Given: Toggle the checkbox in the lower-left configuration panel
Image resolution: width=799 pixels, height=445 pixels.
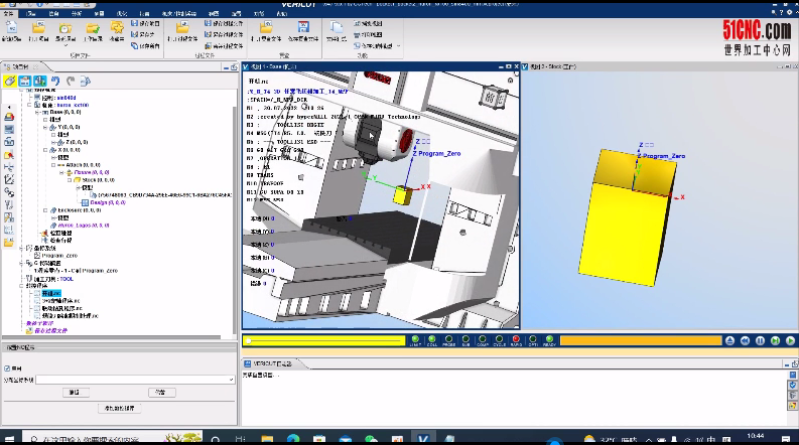Looking at the screenshot, I should coord(7,368).
